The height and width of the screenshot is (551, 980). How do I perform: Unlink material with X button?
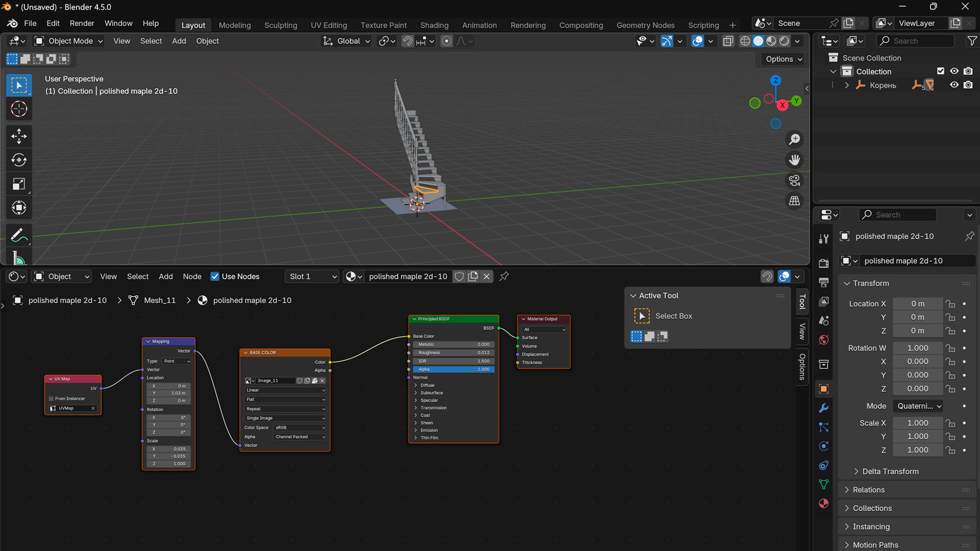[x=486, y=276]
